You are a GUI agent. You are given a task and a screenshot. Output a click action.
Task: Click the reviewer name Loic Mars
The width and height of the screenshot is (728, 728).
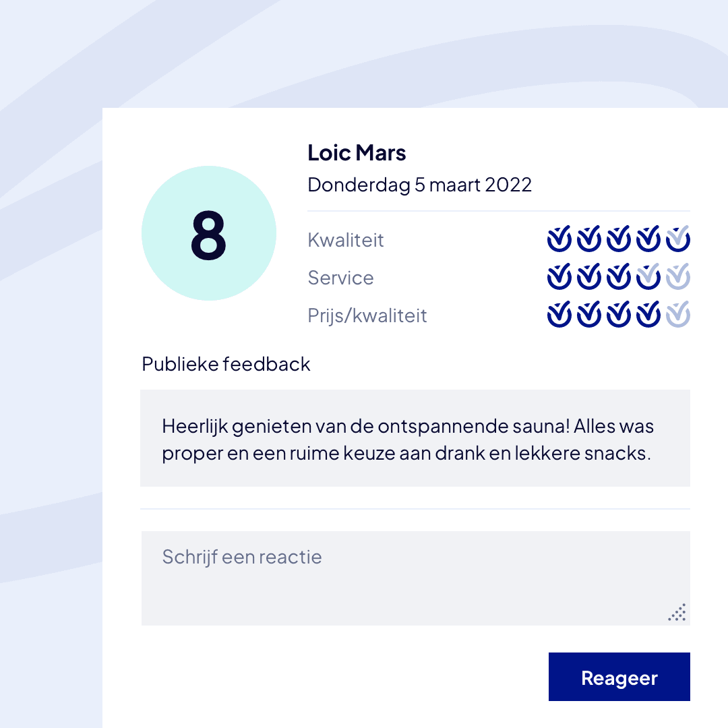(357, 153)
